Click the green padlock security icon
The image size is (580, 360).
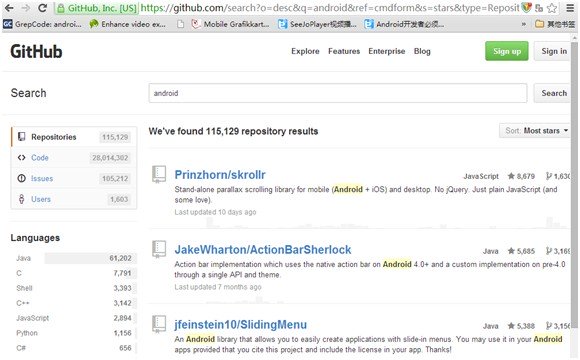61,8
